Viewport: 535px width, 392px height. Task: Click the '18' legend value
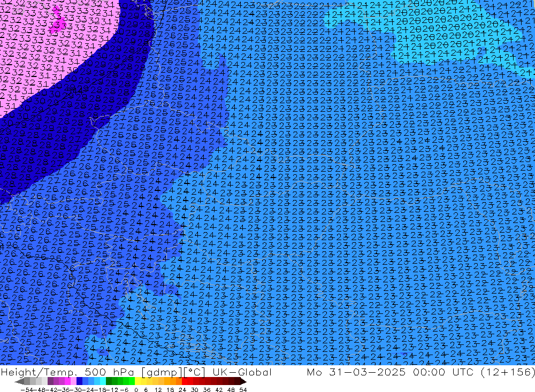click(170, 390)
